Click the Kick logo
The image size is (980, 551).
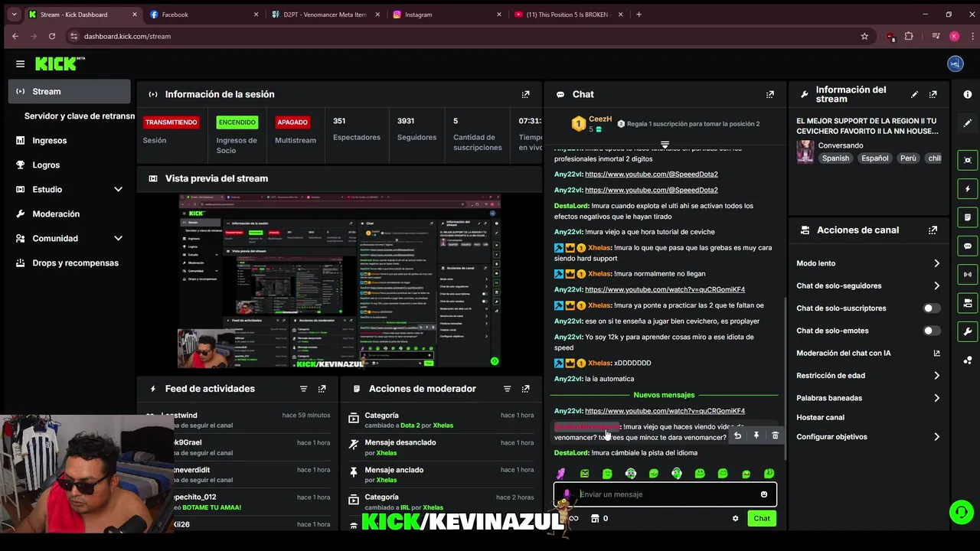click(58, 64)
